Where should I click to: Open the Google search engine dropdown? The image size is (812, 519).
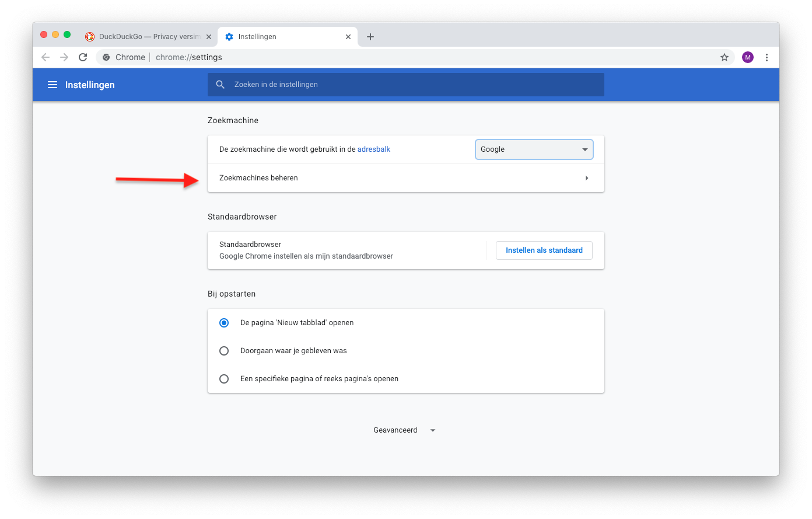534,149
